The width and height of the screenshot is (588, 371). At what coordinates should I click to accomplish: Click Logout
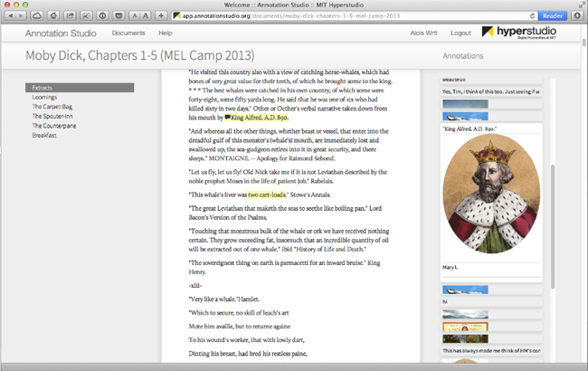coord(460,33)
